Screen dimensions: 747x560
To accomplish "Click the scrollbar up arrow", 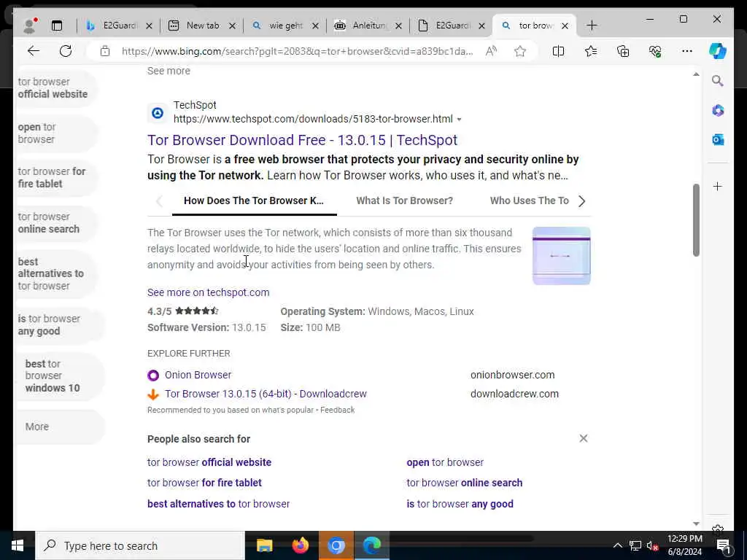I will pos(696,74).
